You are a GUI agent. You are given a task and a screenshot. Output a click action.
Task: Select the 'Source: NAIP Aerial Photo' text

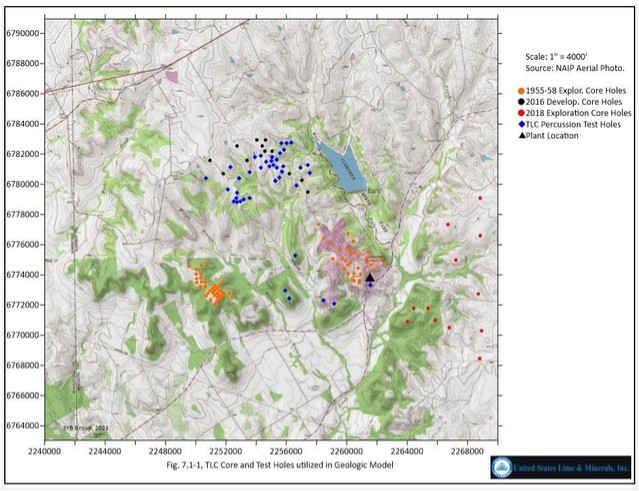tap(573, 66)
